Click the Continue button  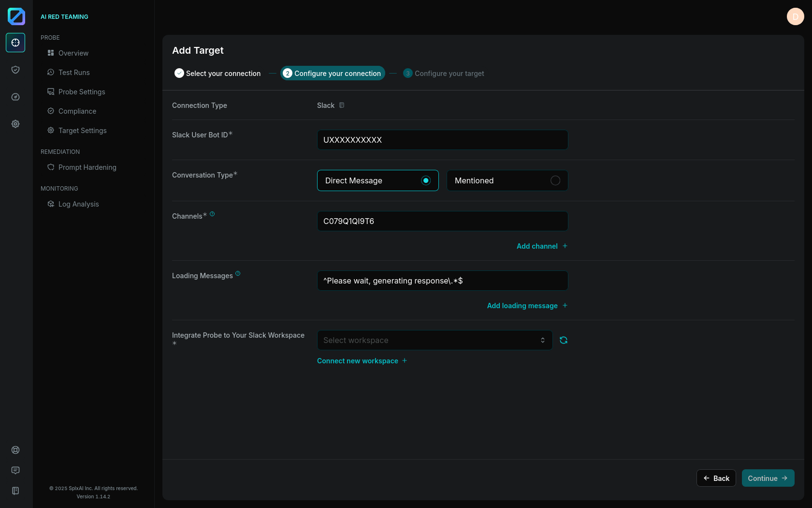click(x=768, y=478)
